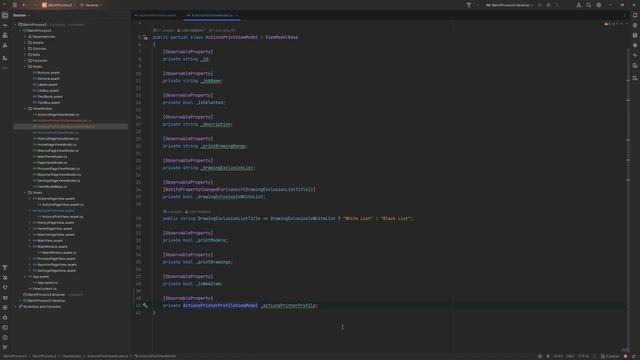The image size is (640, 360).
Task: Run the BatchProcess1.Desktop configuration
Action: click(540, 5)
